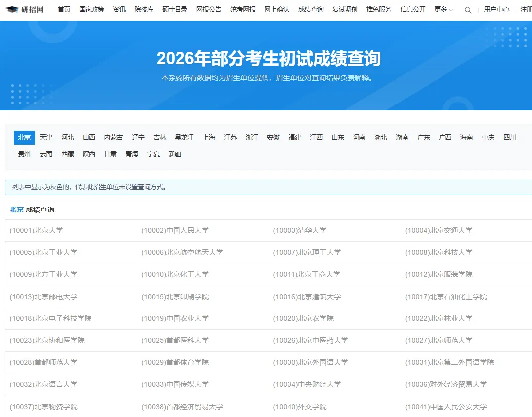Select the 青海 province tab
The image size is (532, 417).
click(x=132, y=154)
